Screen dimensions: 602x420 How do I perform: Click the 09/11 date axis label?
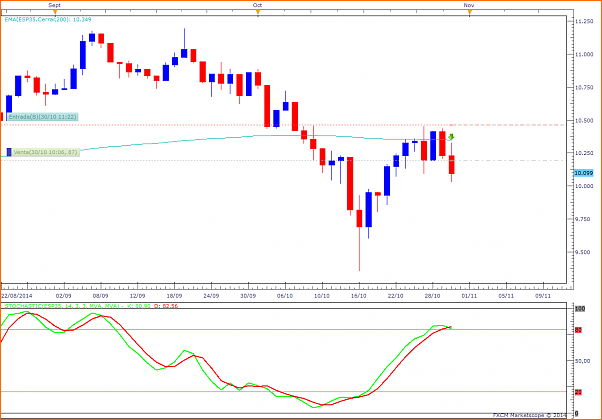pos(543,296)
